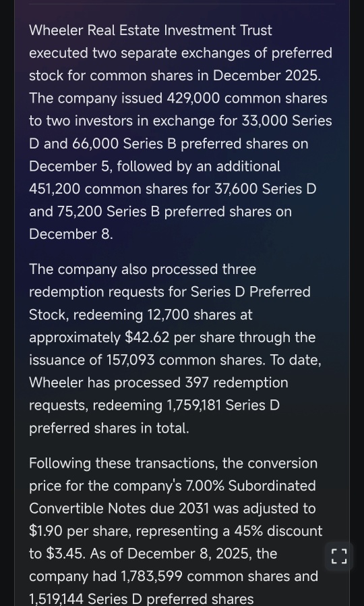This screenshot has height=606, width=364.
Task: Click the "451,200" common shares number
Action: (x=55, y=189)
